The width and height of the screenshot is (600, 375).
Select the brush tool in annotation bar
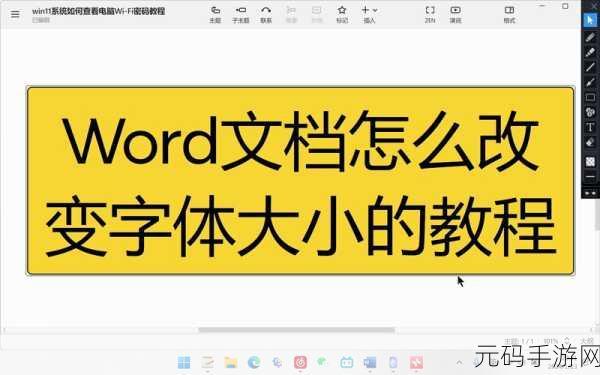point(590,82)
